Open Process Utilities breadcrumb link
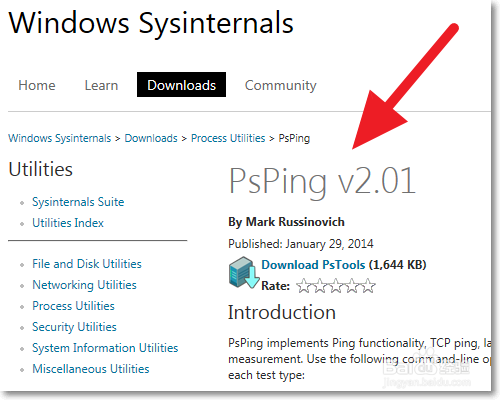 coord(228,138)
